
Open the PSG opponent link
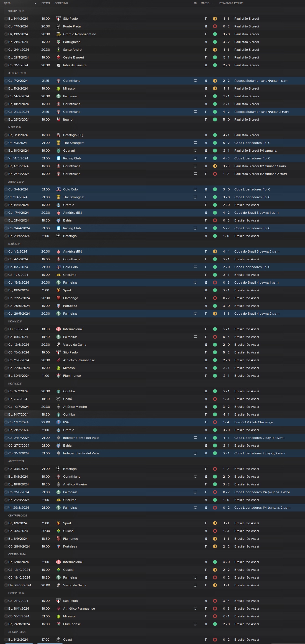pyautogui.click(x=66, y=422)
